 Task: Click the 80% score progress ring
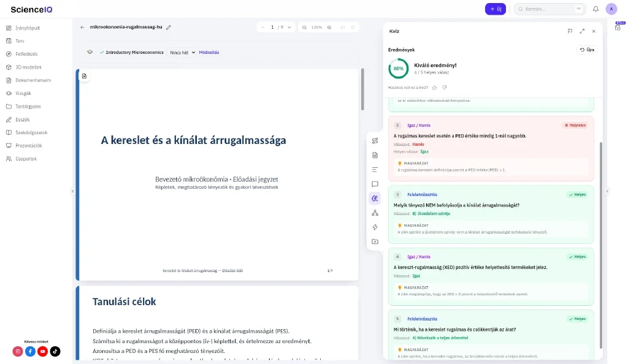click(398, 69)
